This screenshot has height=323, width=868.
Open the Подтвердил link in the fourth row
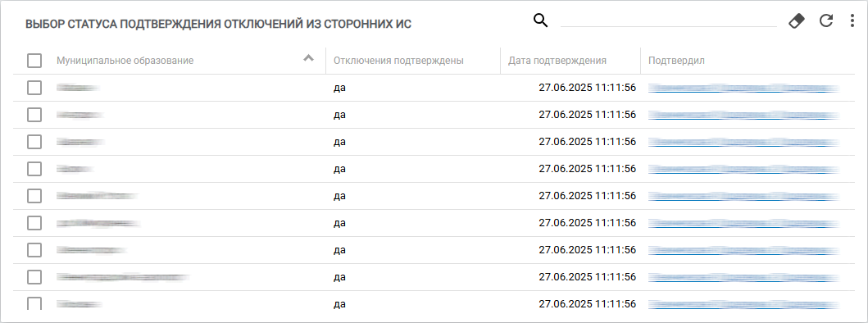click(743, 169)
